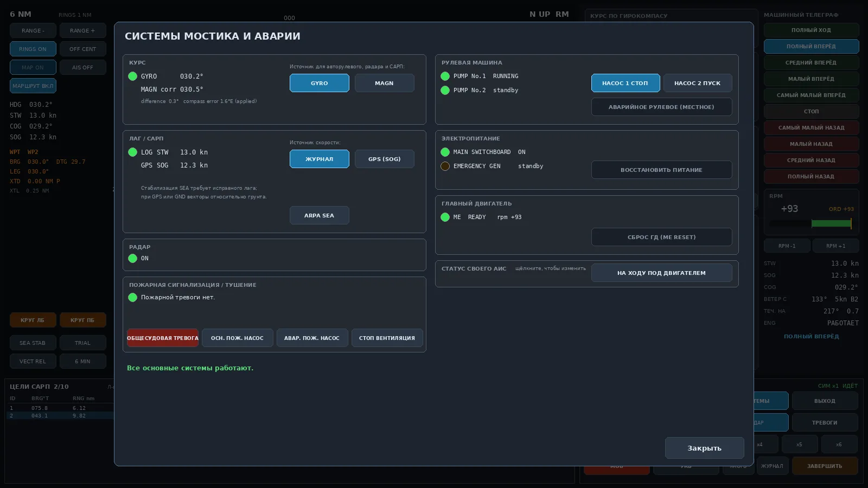Start steering pump 2 (НАСОС 2 ПУСК)
This screenshot has height=488, width=868.
tap(698, 83)
